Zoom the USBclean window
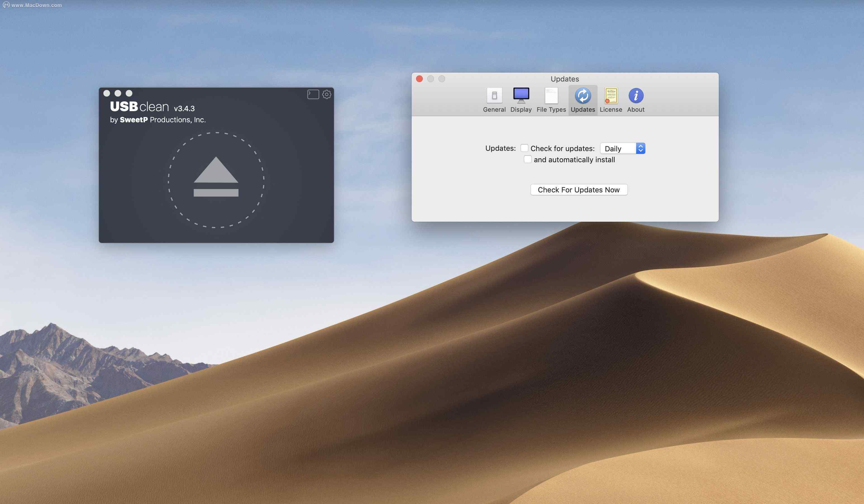 pyautogui.click(x=129, y=93)
